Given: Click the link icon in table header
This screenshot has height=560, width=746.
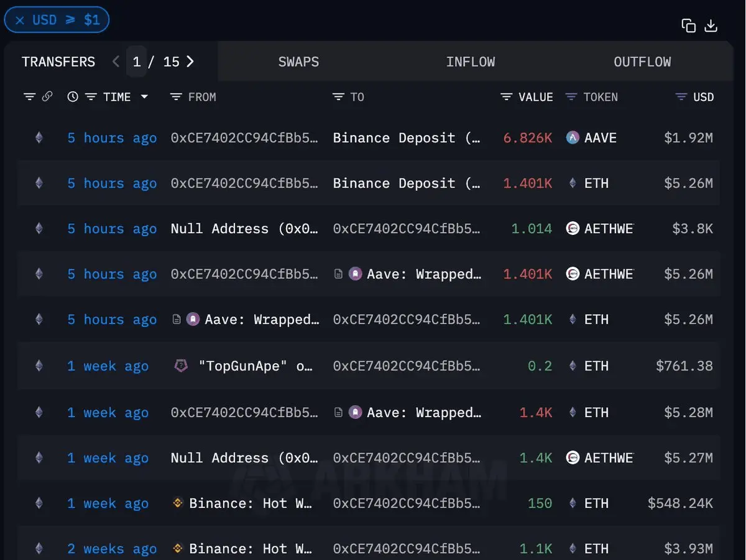Looking at the screenshot, I should pos(47,97).
